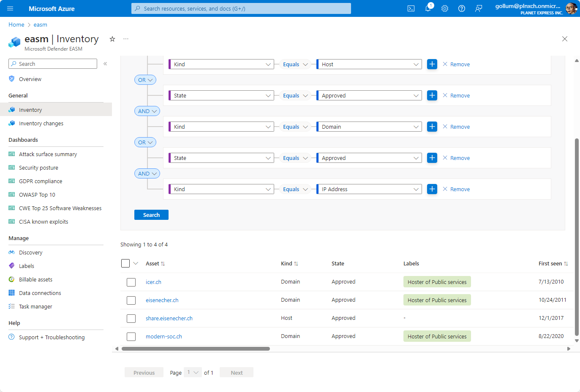Click the blue Search button

tap(151, 215)
